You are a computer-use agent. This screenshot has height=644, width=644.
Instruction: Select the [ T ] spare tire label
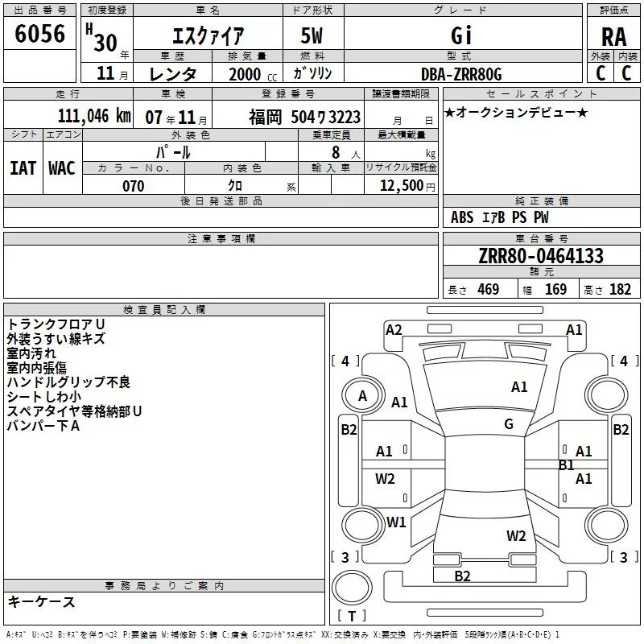pyautogui.click(x=352, y=616)
